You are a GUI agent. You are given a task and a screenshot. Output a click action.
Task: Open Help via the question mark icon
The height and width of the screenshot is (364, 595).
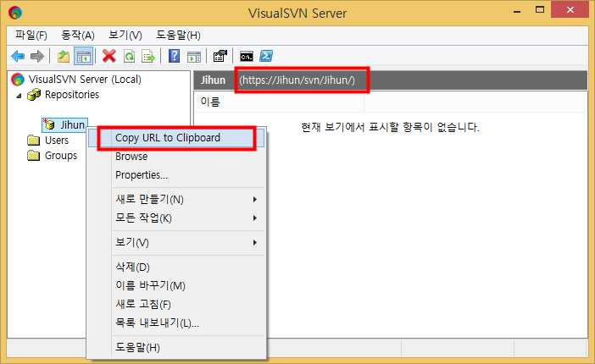coord(174,57)
